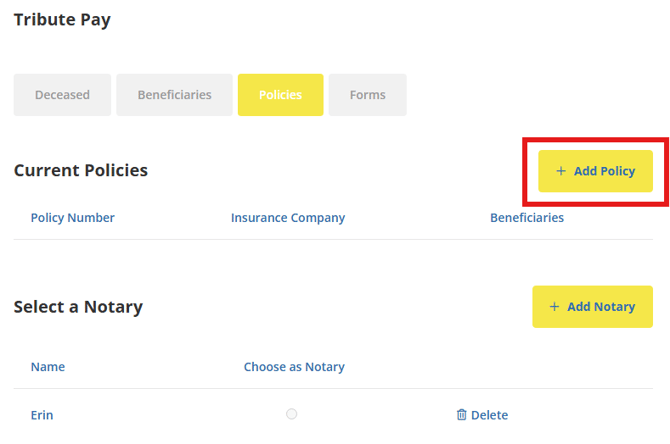Select the Policies tab
This screenshot has height=444, width=670.
pyautogui.click(x=280, y=95)
